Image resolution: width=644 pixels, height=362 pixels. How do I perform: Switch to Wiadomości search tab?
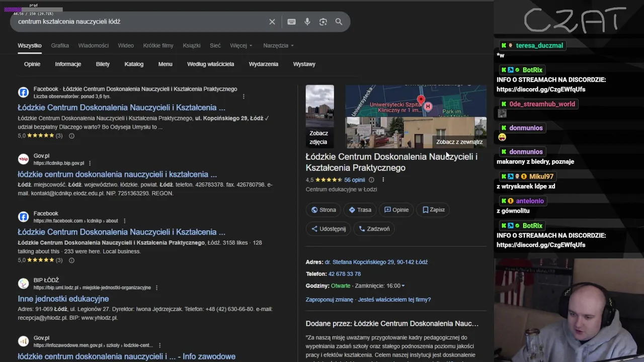(93, 45)
